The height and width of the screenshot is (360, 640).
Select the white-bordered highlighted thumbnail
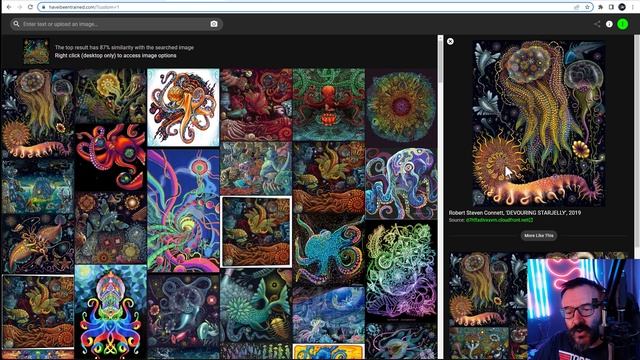click(256, 231)
